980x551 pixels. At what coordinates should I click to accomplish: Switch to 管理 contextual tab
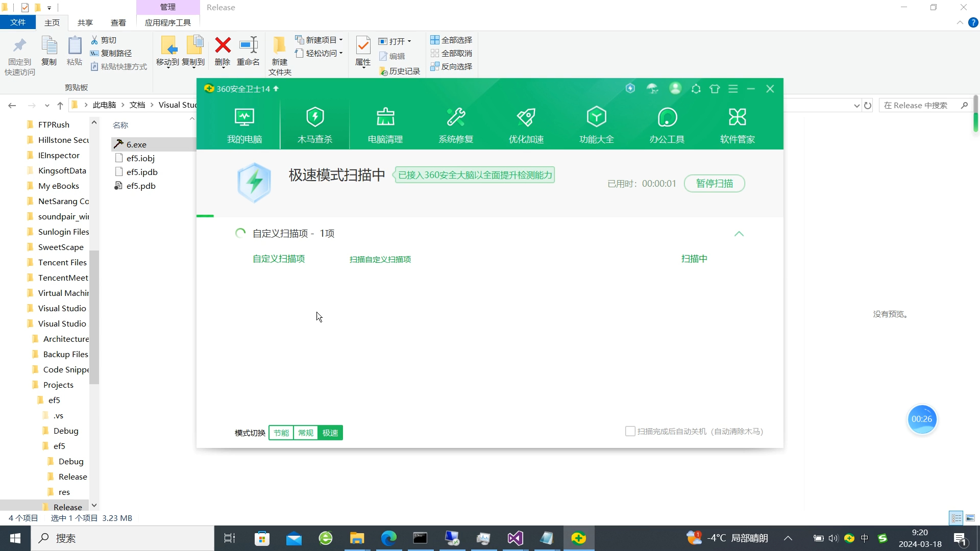click(x=168, y=7)
